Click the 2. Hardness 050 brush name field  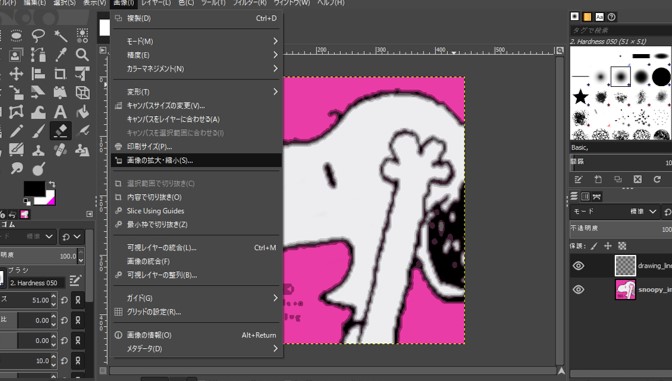click(x=37, y=283)
